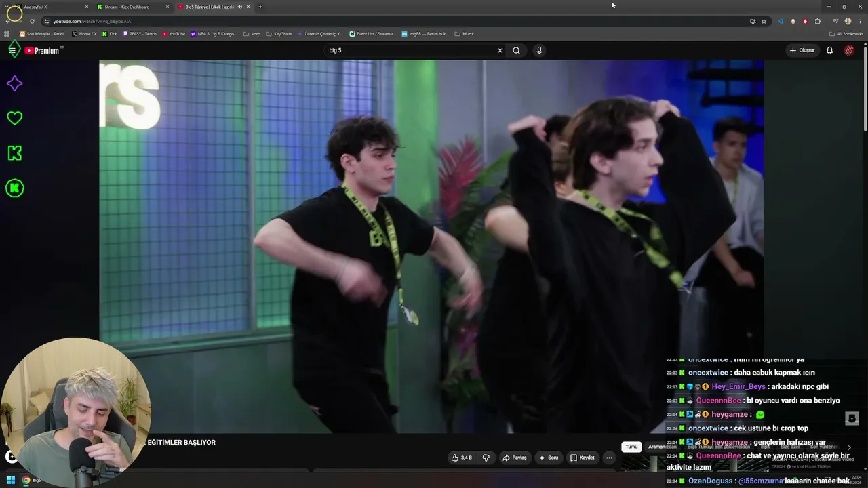Viewport: 868px width, 488px height.
Task: Like the video (3,4 B)
Action: [x=462, y=457]
